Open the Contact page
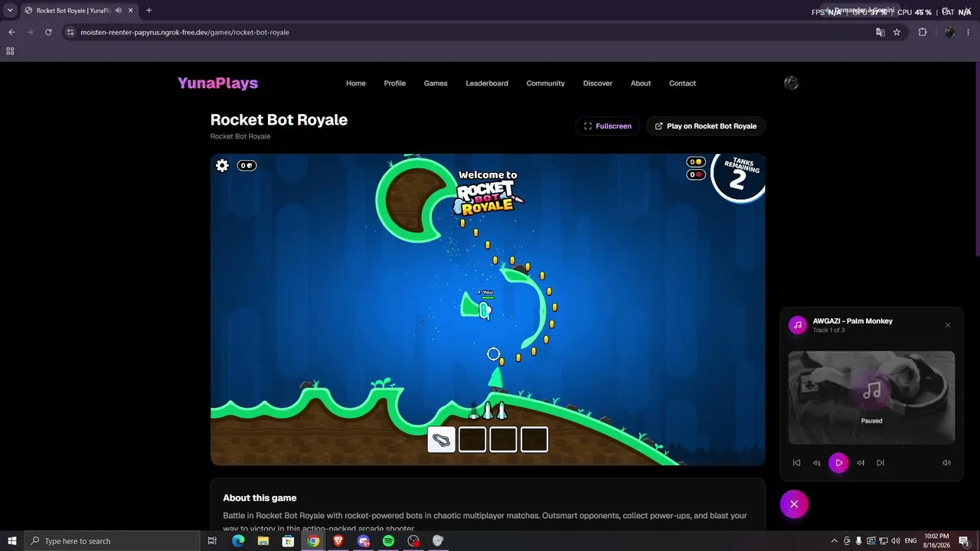980x551 pixels. tap(682, 83)
